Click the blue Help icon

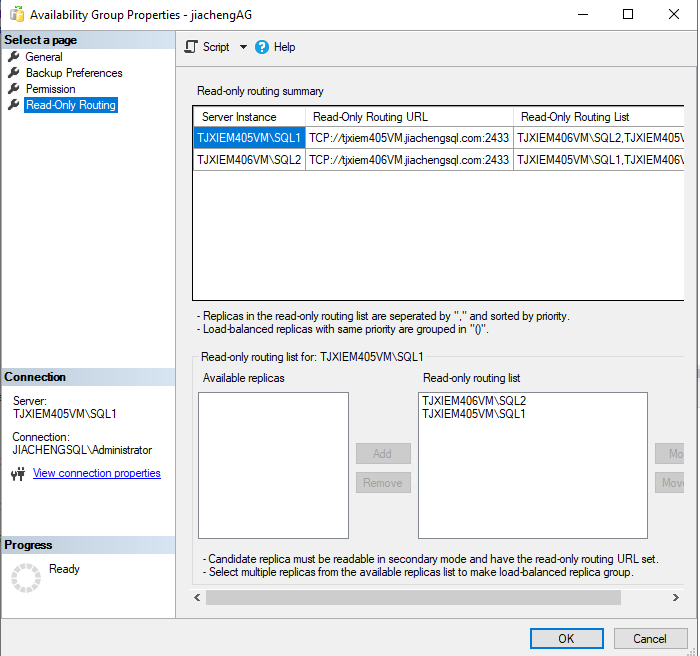(x=262, y=47)
